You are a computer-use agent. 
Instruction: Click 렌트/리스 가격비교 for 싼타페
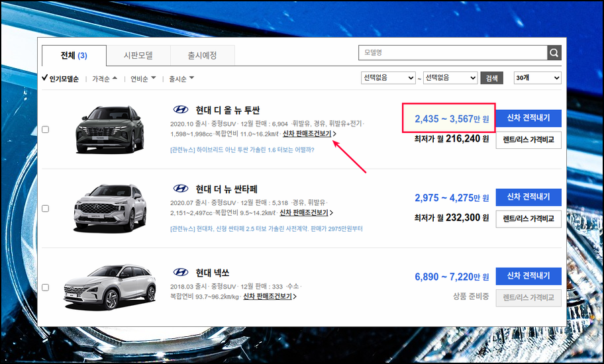[x=528, y=219]
